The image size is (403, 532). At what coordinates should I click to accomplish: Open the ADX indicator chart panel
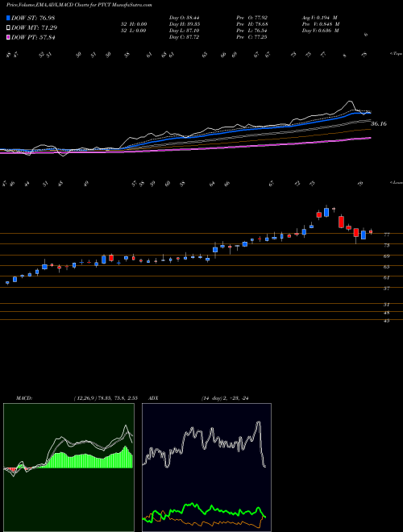click(x=206, y=468)
